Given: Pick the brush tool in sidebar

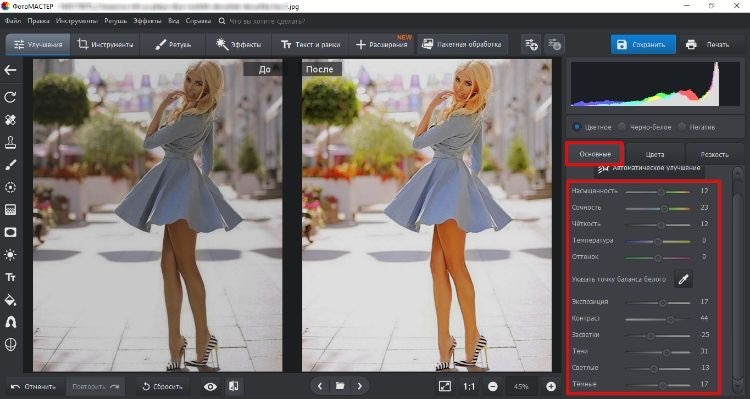Looking at the screenshot, I should pos(10,165).
